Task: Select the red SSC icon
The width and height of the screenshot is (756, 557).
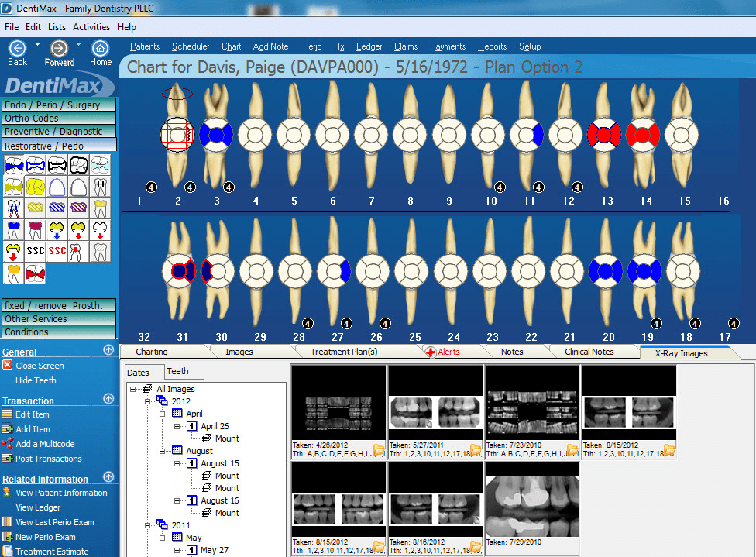Action: [57, 251]
